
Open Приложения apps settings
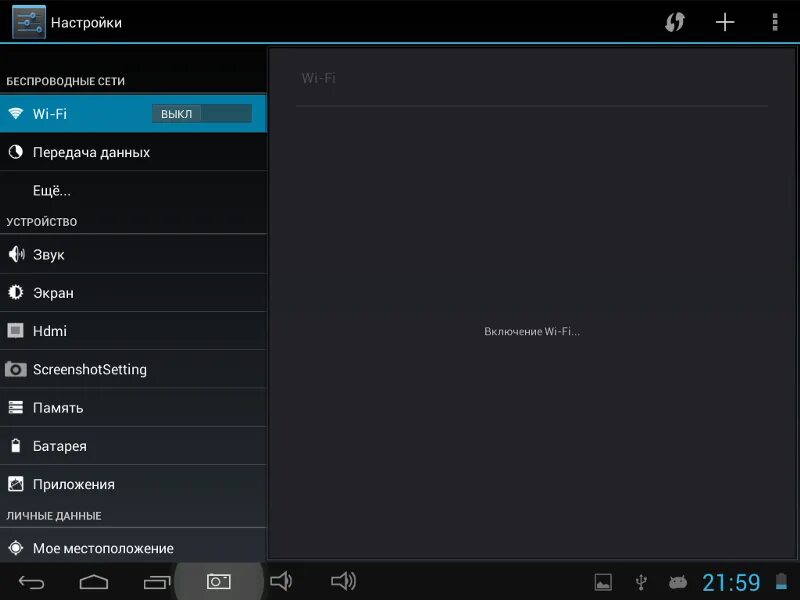point(133,484)
